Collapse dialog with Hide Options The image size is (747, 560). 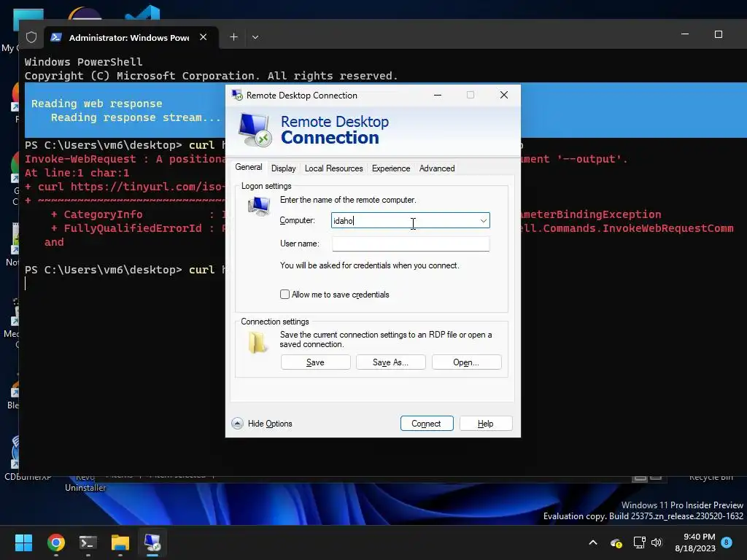tap(262, 424)
